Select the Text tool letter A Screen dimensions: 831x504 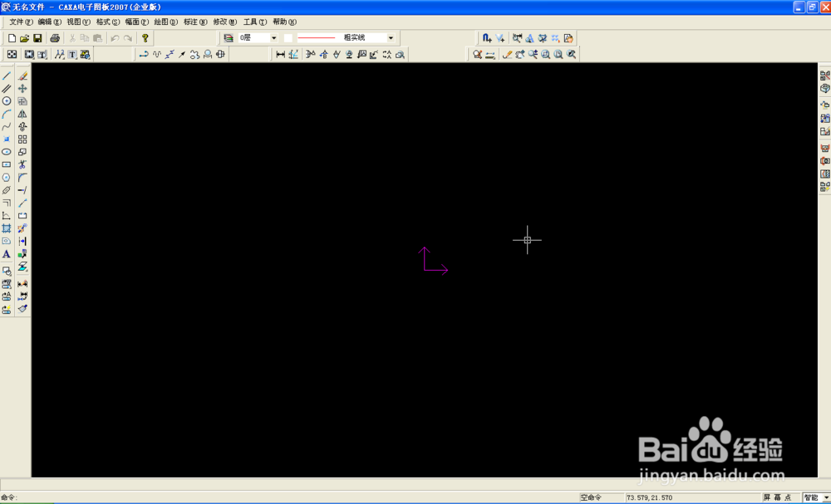pyautogui.click(x=7, y=254)
